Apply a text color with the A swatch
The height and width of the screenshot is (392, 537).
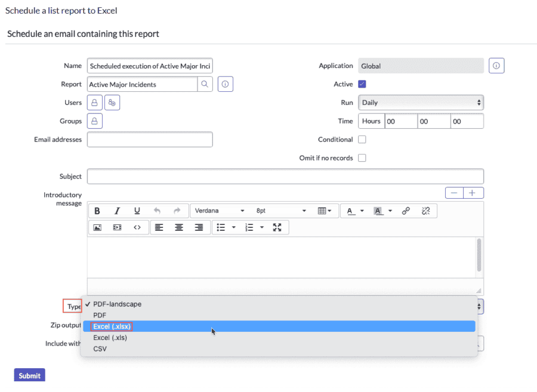[350, 211]
